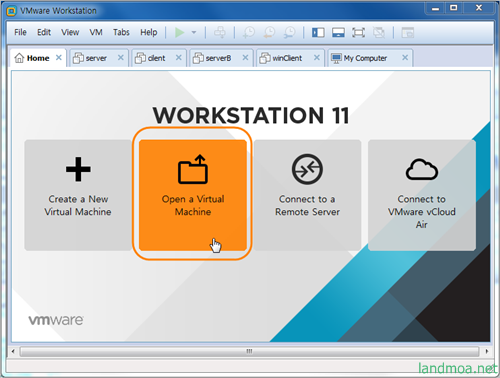Click the scrollbar left arrow
This screenshot has width=500, height=378.
tap(13, 351)
